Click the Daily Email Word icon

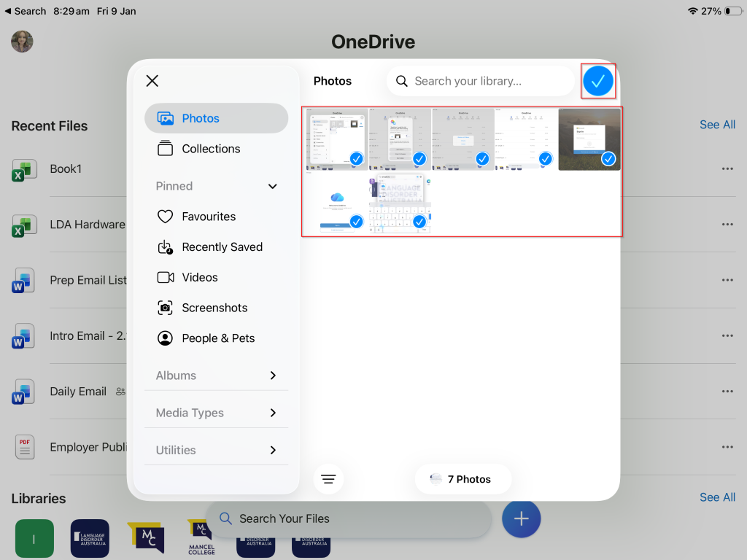tap(24, 393)
